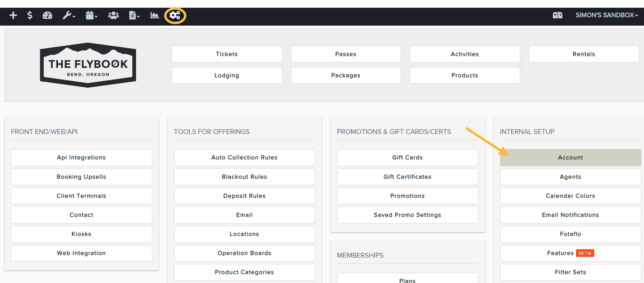The height and width of the screenshot is (283, 644).
Task: Open Operation Boards
Action: (x=244, y=253)
